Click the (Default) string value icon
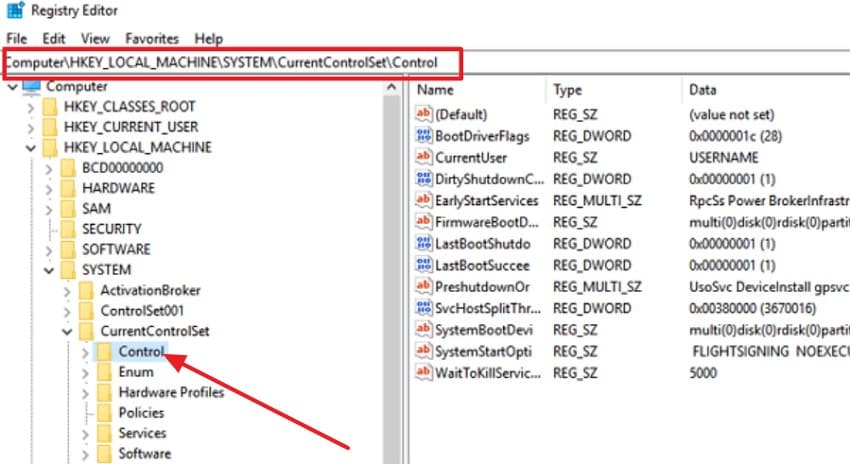The width and height of the screenshot is (850, 464). tap(423, 114)
